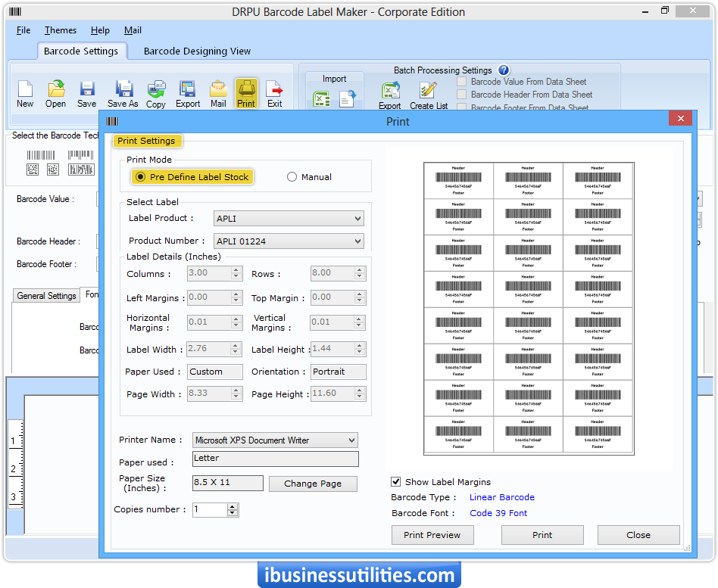Click the Columns spinner arrows
This screenshot has width=718, height=588.
236,273
